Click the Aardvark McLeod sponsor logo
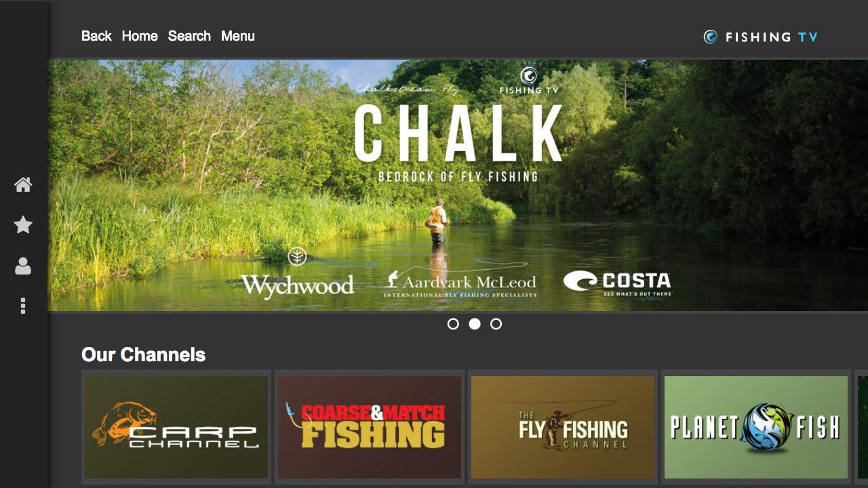Viewport: 868px width, 488px height. (460, 284)
